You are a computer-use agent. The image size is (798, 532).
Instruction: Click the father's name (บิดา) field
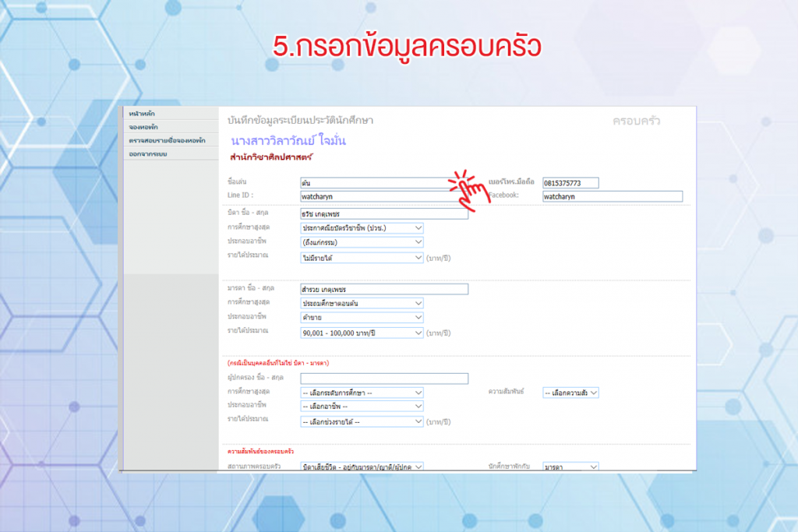[383, 213]
